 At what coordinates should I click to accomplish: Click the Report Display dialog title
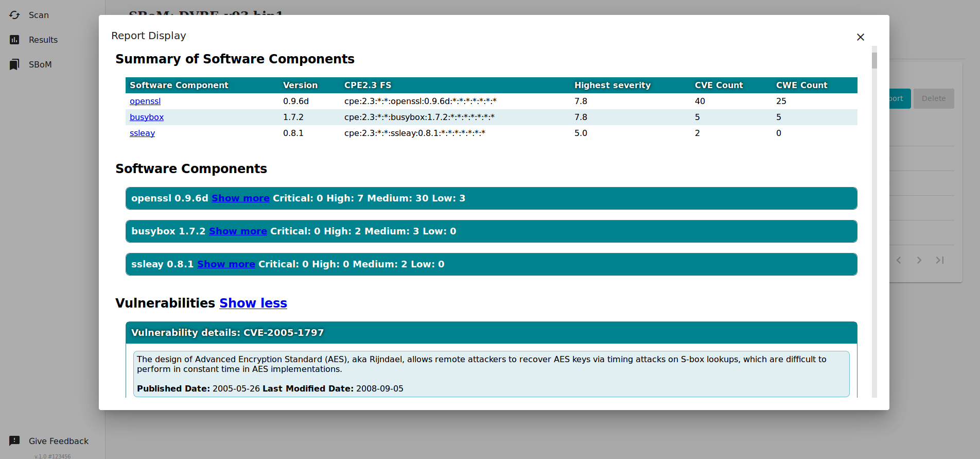coord(149,36)
